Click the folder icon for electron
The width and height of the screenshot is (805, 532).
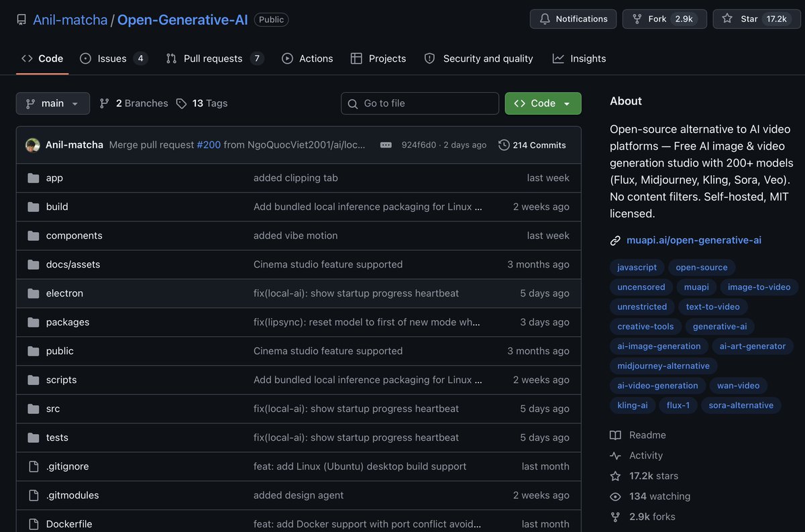(x=34, y=293)
